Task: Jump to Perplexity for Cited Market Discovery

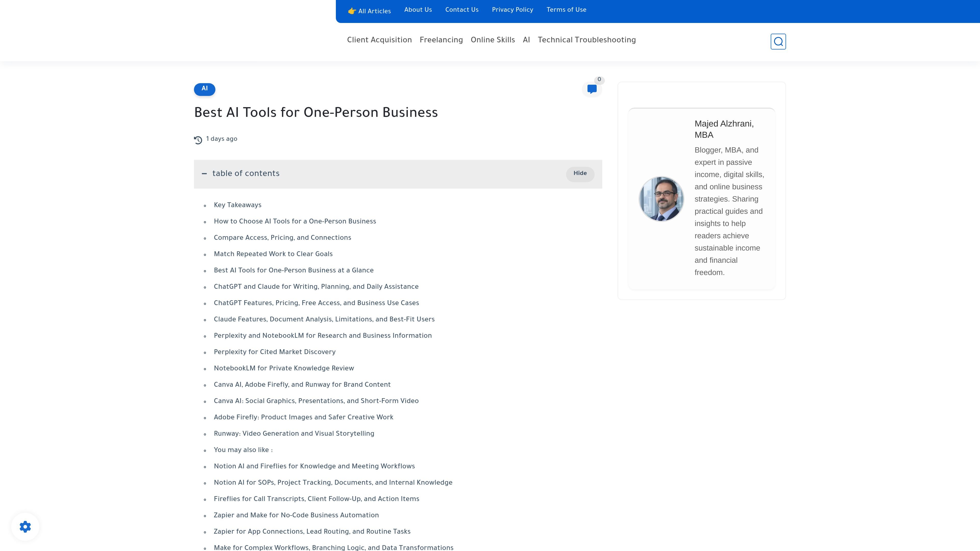Action: (x=275, y=352)
